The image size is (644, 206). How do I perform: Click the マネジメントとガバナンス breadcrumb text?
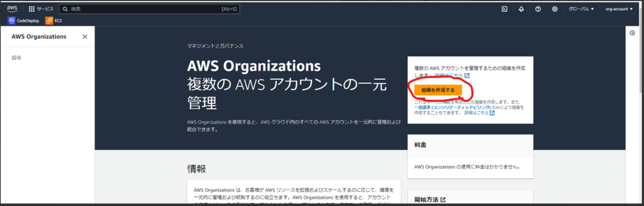[x=215, y=46]
